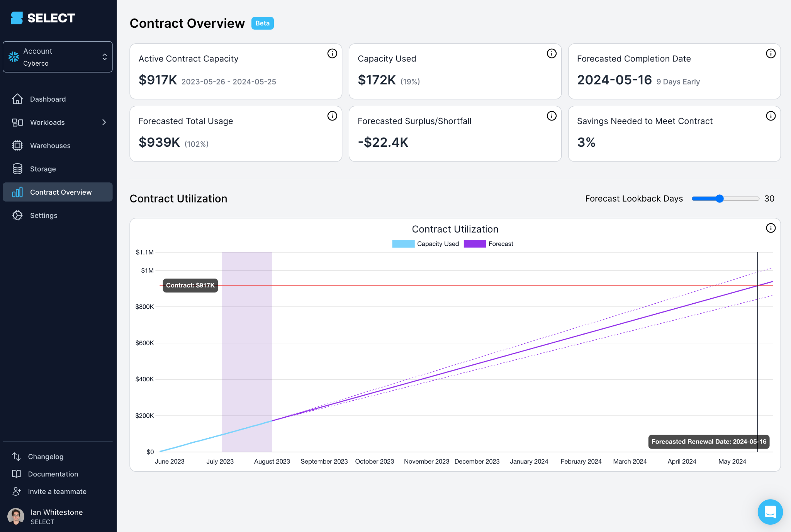This screenshot has height=532, width=791.
Task: Click the Changelog menu item
Action: pyautogui.click(x=46, y=457)
